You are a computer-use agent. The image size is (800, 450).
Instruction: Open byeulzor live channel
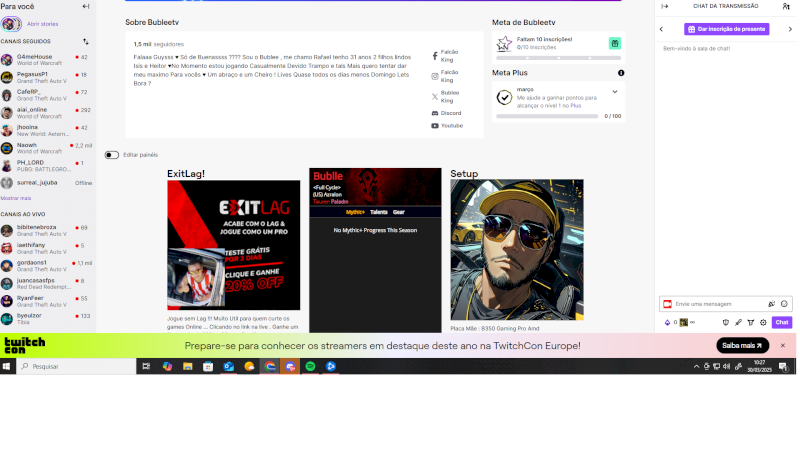pyautogui.click(x=47, y=319)
